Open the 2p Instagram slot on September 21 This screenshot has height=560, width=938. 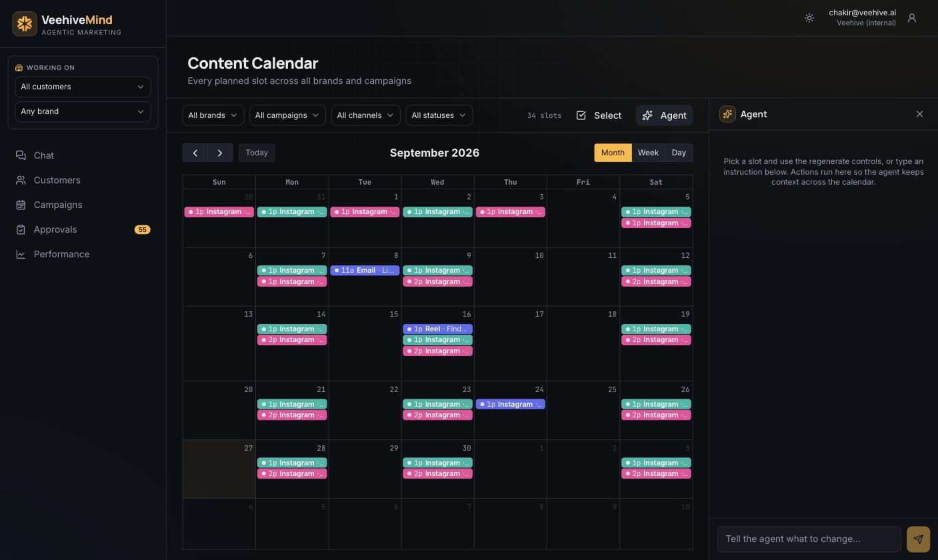(x=292, y=415)
